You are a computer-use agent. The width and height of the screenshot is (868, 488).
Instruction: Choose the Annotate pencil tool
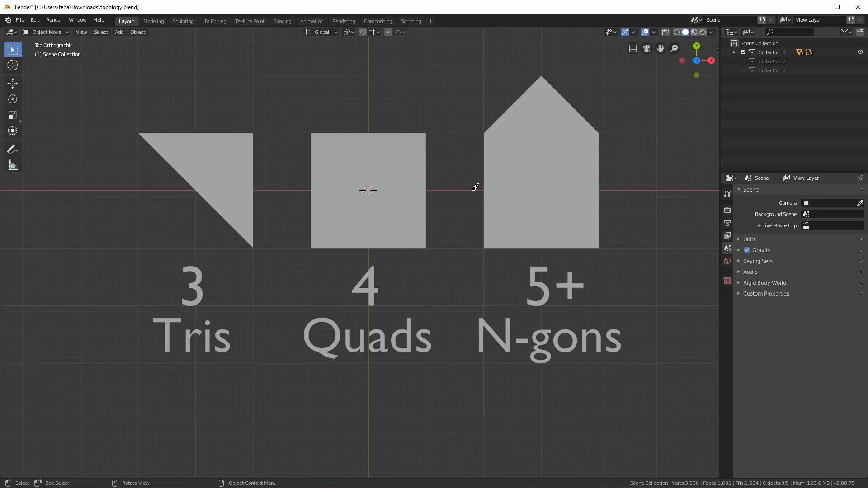tap(13, 150)
